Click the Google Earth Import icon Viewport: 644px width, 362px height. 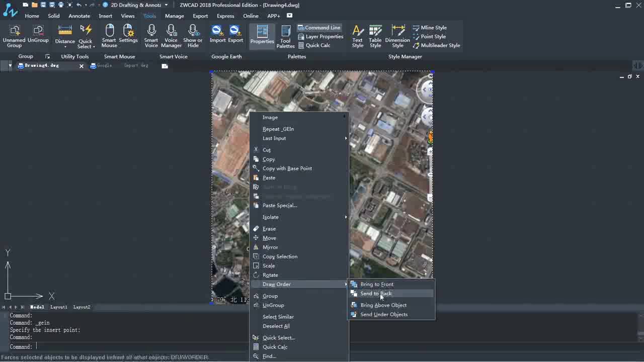[x=217, y=34]
